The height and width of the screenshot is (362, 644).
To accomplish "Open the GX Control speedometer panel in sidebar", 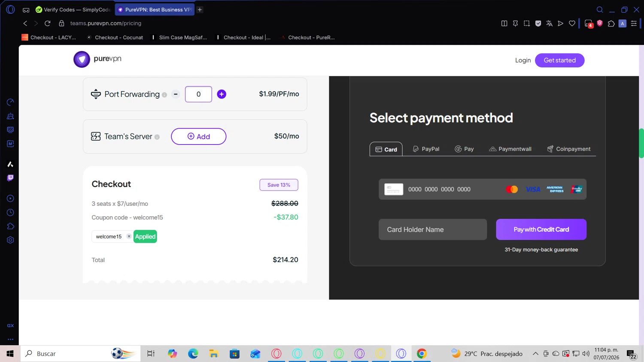I will (x=10, y=102).
